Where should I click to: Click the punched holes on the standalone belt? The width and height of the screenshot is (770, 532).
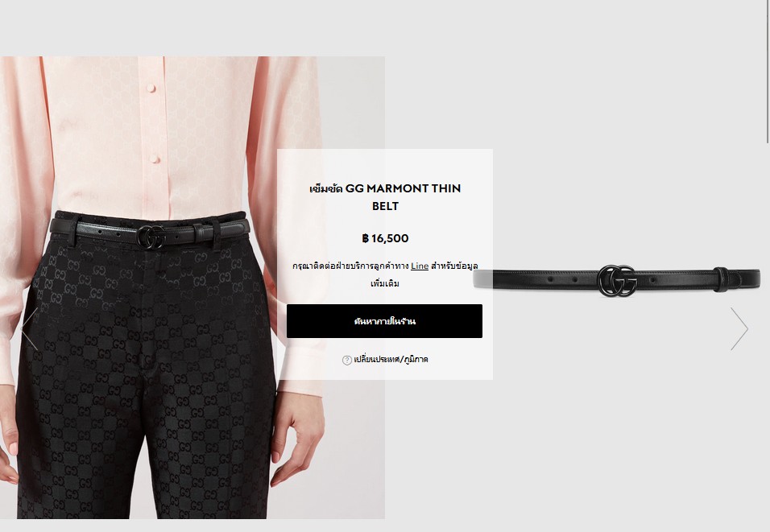[x=562, y=278]
